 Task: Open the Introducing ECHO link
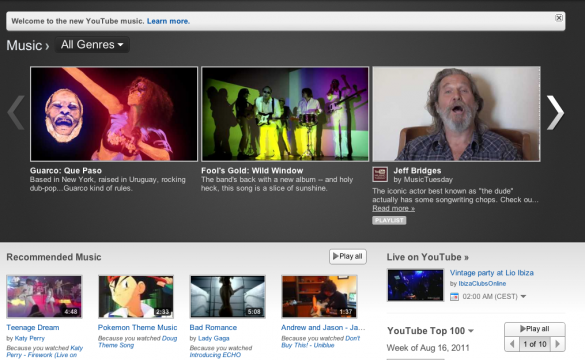click(x=215, y=355)
